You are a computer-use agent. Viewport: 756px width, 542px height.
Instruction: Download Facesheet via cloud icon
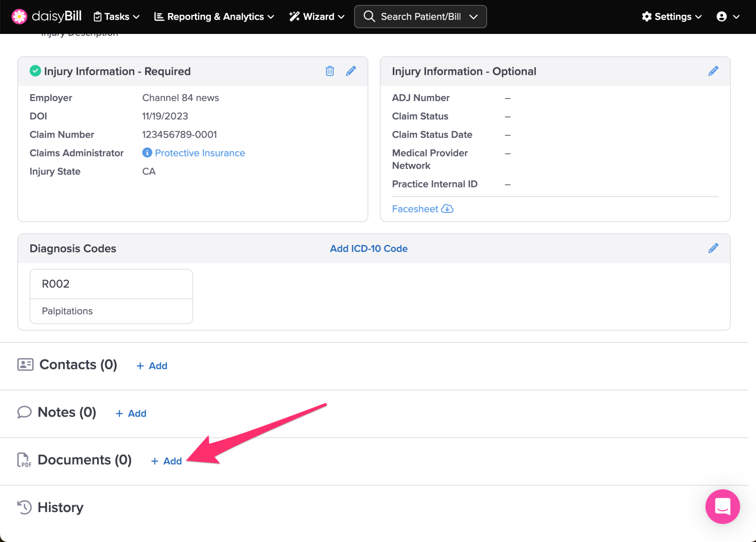point(447,208)
